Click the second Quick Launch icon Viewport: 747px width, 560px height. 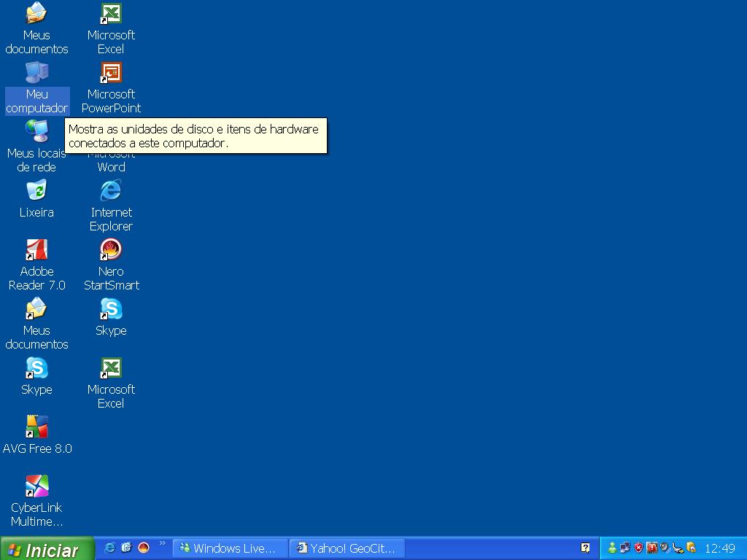click(126, 548)
